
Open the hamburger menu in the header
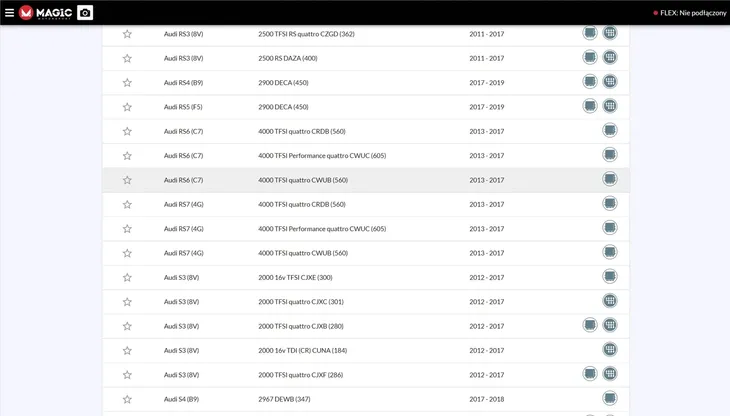9,13
